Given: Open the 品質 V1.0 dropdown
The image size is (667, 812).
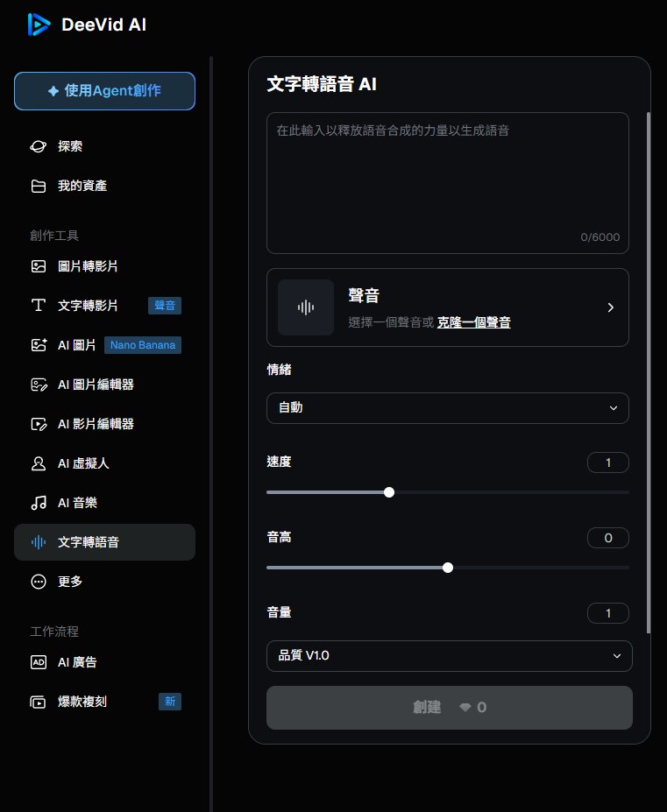Looking at the screenshot, I should [449, 656].
